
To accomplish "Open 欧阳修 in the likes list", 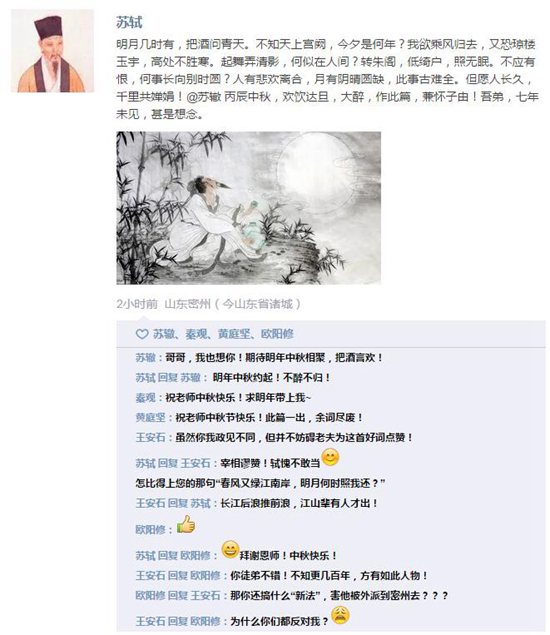I will [277, 334].
